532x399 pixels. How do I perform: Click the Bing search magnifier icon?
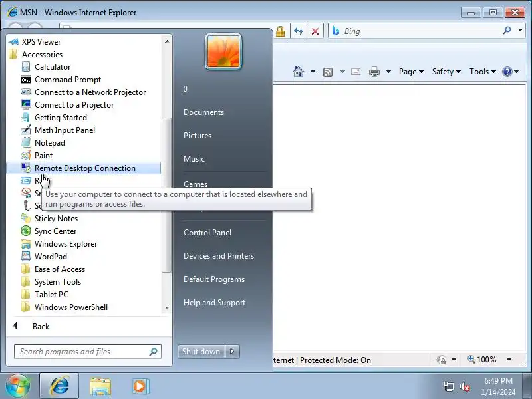507,31
